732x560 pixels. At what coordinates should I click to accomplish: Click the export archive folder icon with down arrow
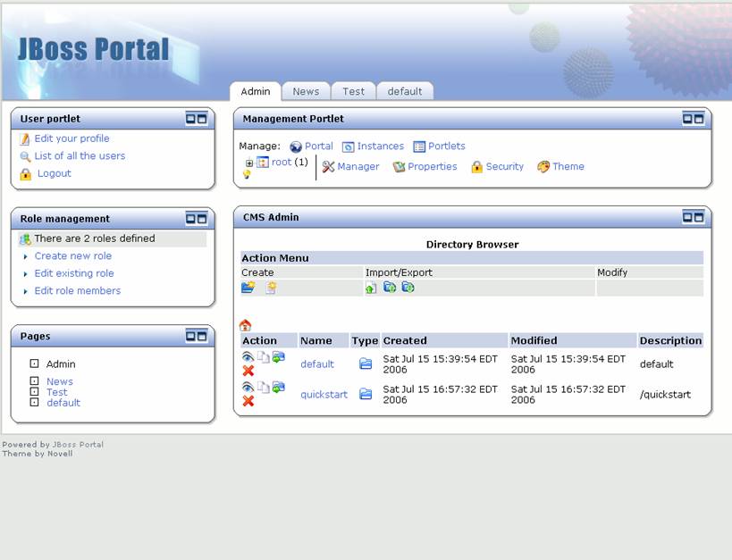pos(408,287)
